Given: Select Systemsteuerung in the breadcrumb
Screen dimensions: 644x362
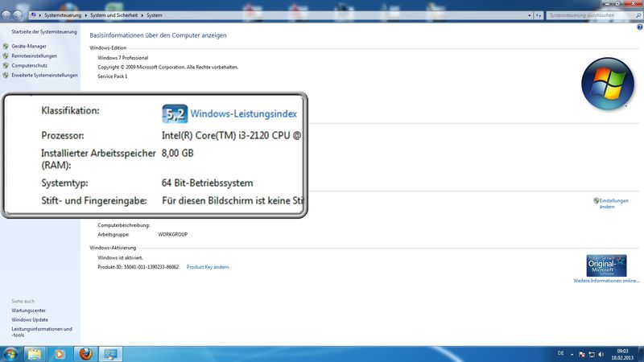Looking at the screenshot, I should (x=63, y=15).
